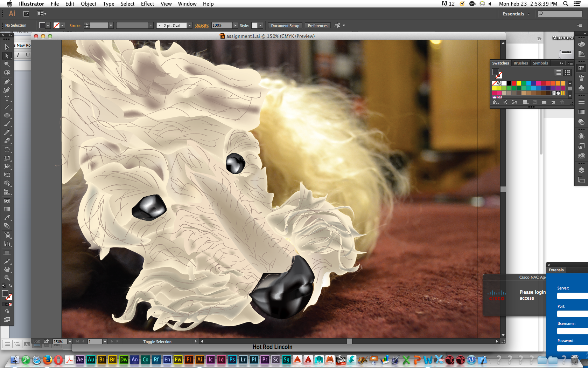Select the Direct Selection tool
Screen dimensions: 588x368
7,55
